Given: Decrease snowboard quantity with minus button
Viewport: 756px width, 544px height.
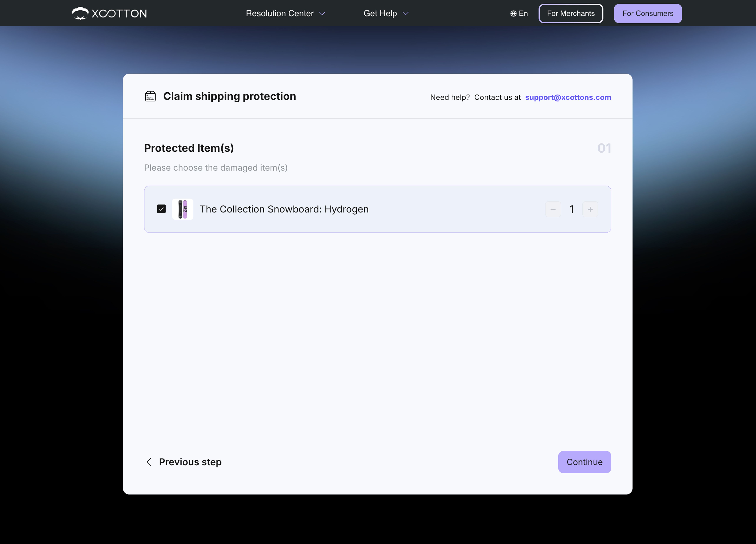Looking at the screenshot, I should pyautogui.click(x=553, y=209).
